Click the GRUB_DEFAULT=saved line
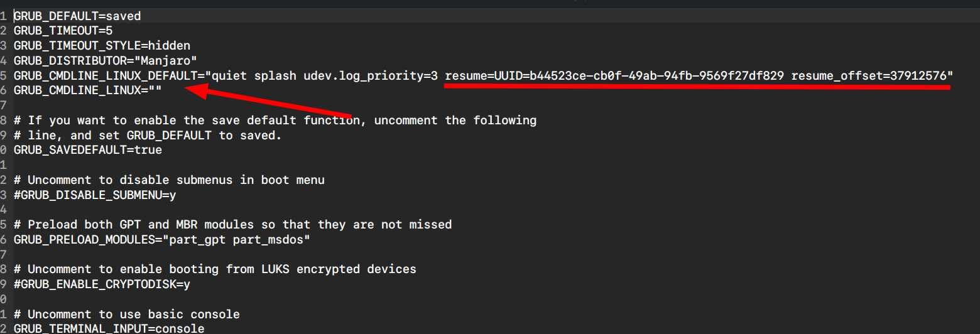This screenshot has height=334, width=980. pyautogui.click(x=77, y=16)
